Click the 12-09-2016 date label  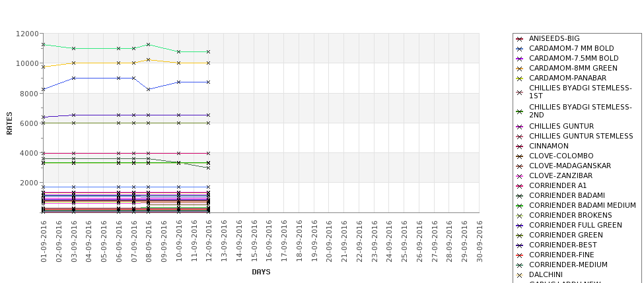click(209, 241)
